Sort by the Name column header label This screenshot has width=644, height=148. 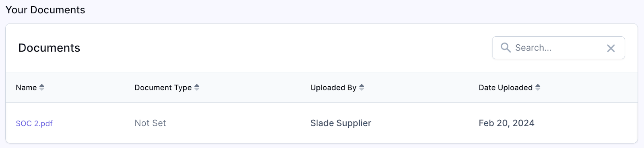tap(26, 88)
